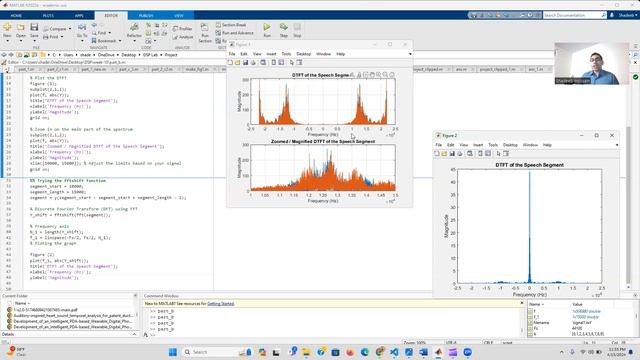The image size is (640, 360).
Task: Click the Desktop folder in path bar
Action: [x=128, y=55]
